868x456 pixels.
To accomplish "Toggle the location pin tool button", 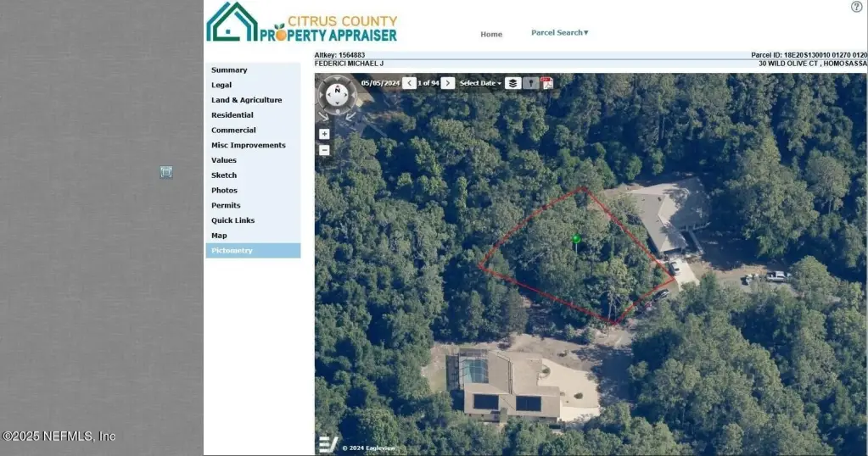I will click(530, 83).
